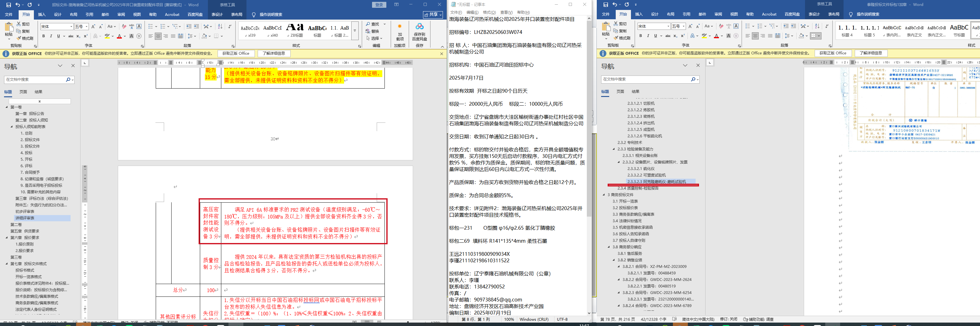Image resolution: width=980 pixels, height=326 pixels.
Task: Open 格式(O) menu in Notepad
Action: (489, 12)
